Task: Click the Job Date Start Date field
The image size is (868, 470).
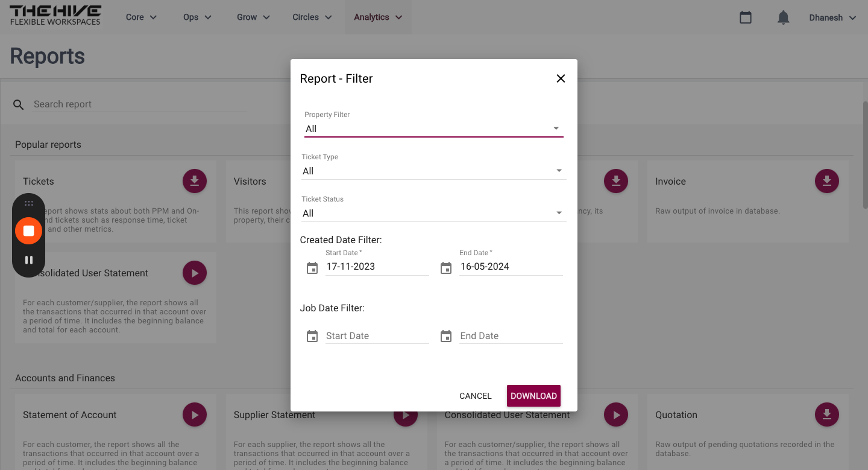Action: (377, 336)
